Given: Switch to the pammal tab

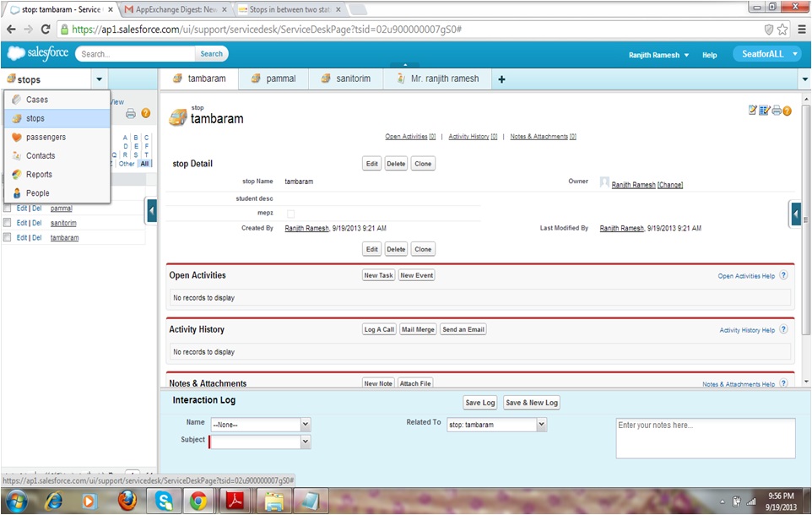Looking at the screenshot, I should click(273, 79).
